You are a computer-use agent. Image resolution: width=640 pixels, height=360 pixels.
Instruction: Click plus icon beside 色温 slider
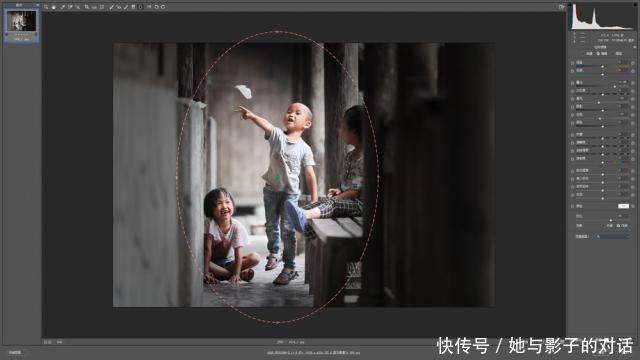coord(633,63)
